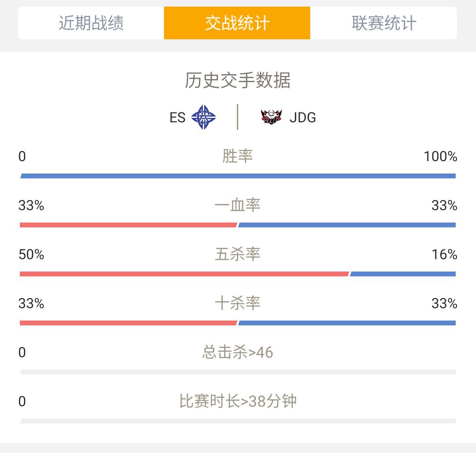This screenshot has width=476, height=453.
Task: Select the 比赛时长>38分钟 label
Action: click(x=238, y=401)
